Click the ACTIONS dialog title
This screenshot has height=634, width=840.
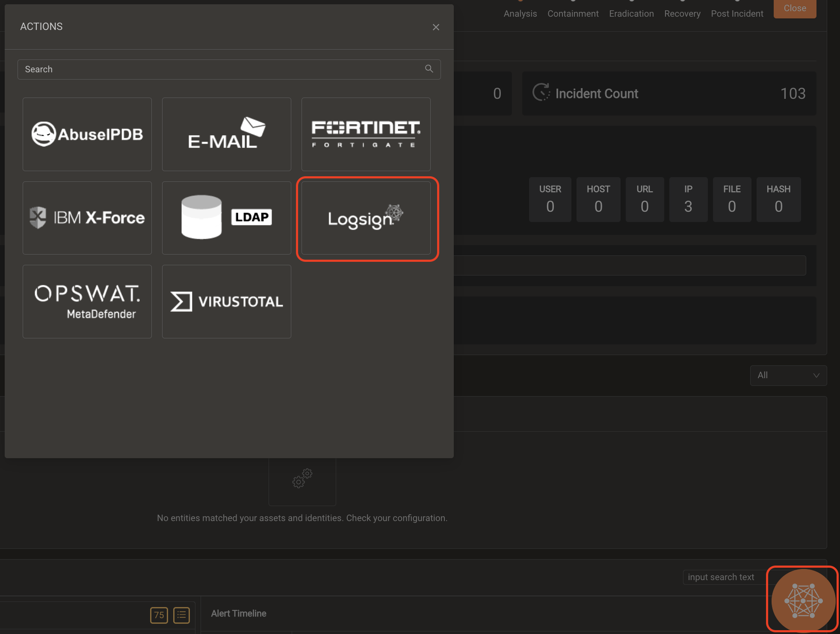[41, 27]
